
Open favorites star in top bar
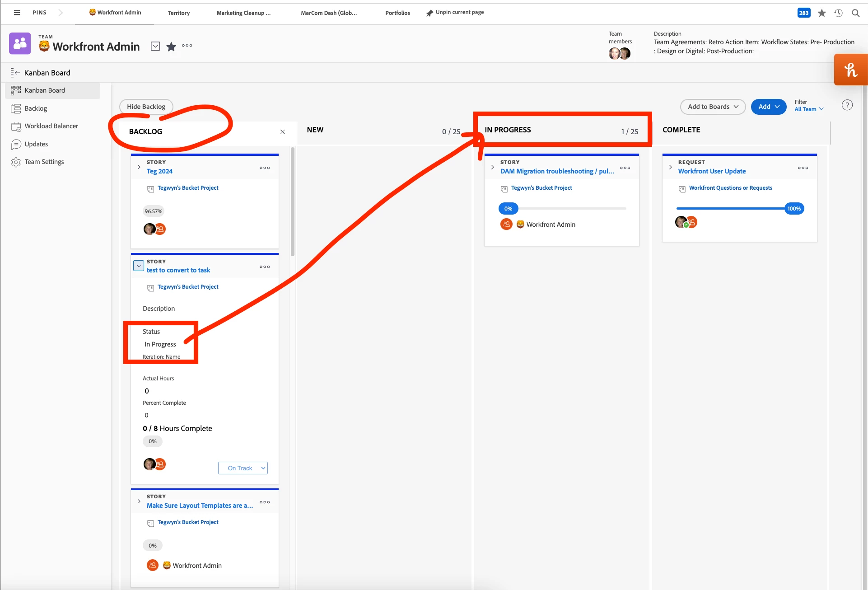(x=821, y=13)
